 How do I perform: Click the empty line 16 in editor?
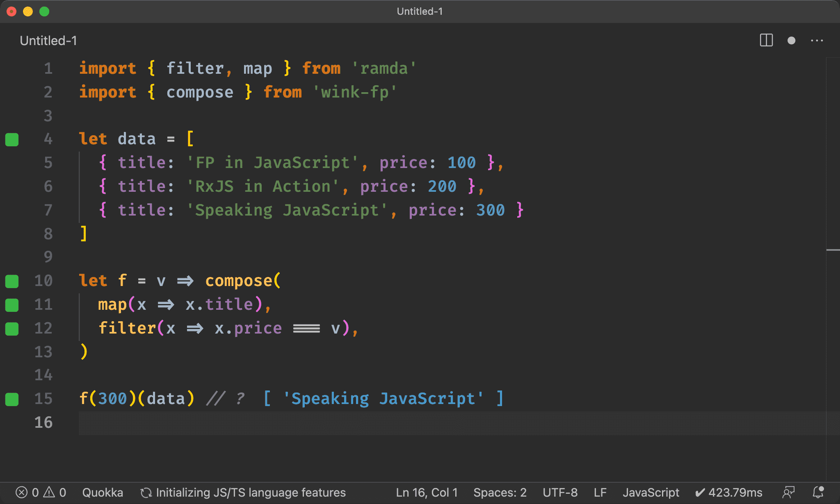coord(452,422)
